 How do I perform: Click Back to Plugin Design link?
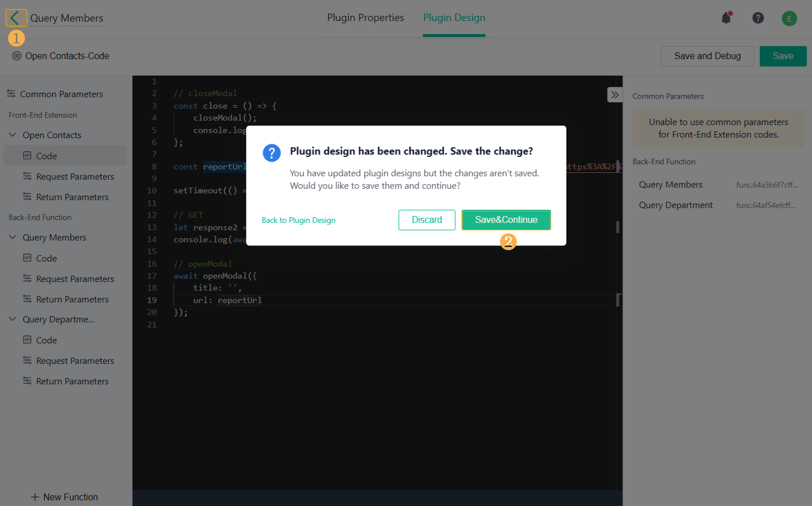[298, 220]
